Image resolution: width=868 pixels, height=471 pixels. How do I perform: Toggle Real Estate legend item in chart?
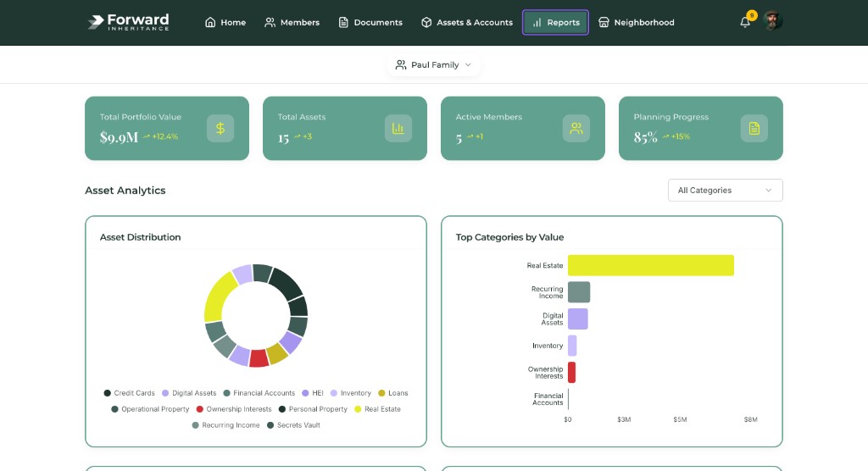377,409
